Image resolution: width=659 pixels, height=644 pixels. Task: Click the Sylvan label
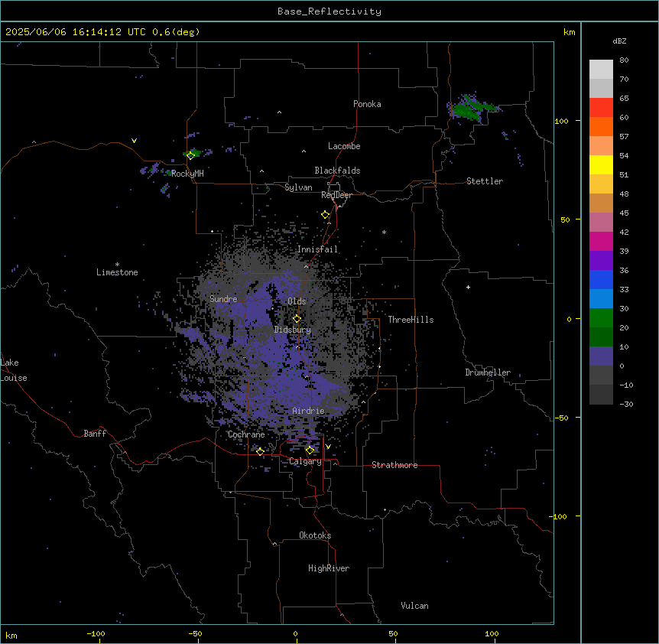(x=298, y=187)
